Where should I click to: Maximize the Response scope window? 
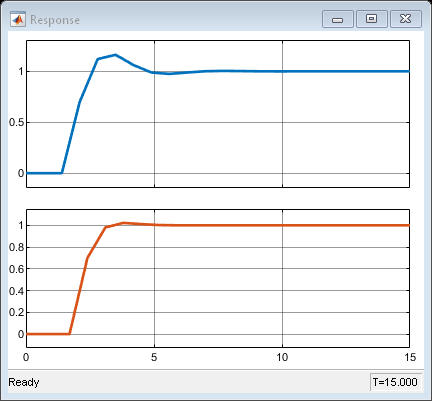tap(372, 19)
